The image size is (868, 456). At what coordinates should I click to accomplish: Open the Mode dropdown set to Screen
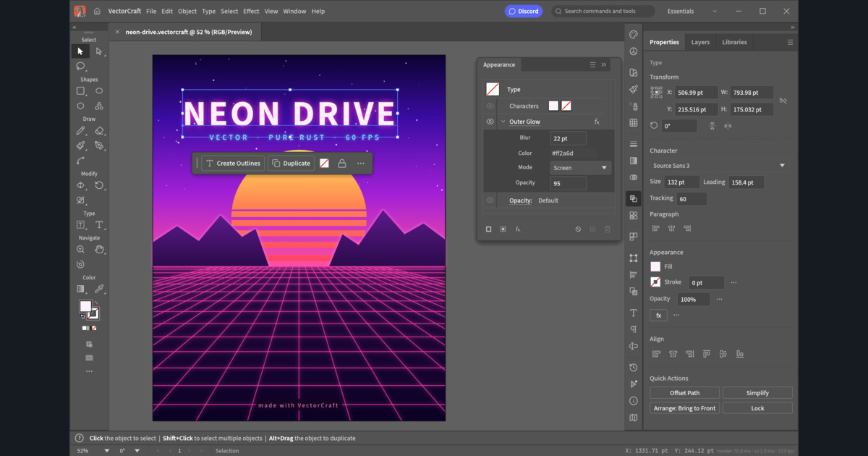[x=581, y=168]
